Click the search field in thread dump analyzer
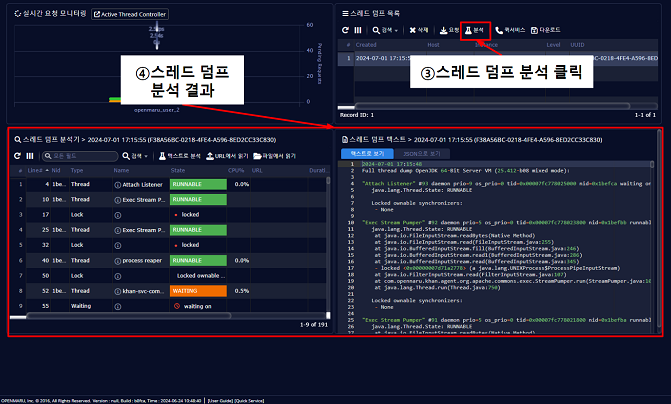 coord(82,156)
